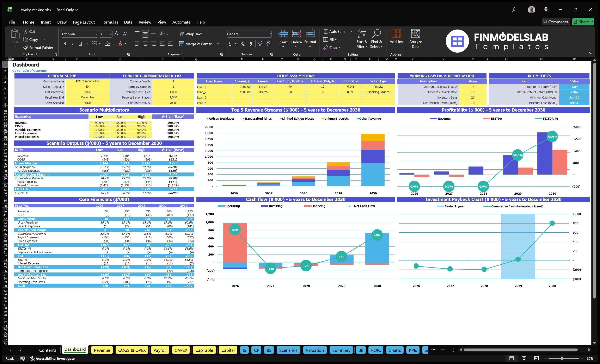The image size is (600, 364).
Task: Click the Share button
Action: pyautogui.click(x=583, y=22)
